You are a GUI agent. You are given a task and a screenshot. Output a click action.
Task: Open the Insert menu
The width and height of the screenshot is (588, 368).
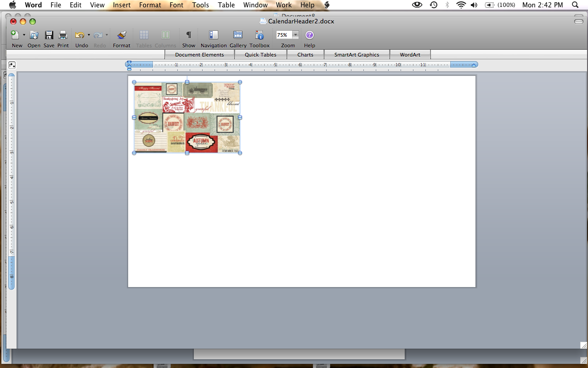pos(122,5)
